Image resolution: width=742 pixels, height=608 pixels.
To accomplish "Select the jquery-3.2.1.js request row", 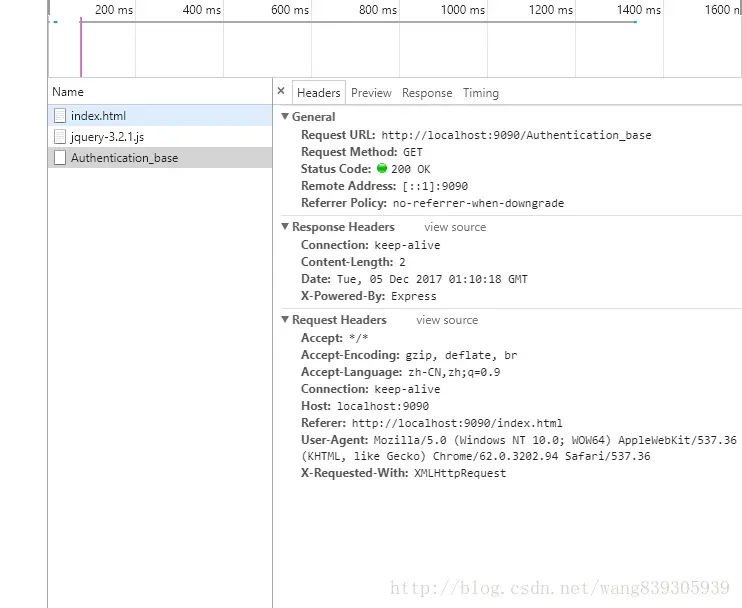I will 160,137.
